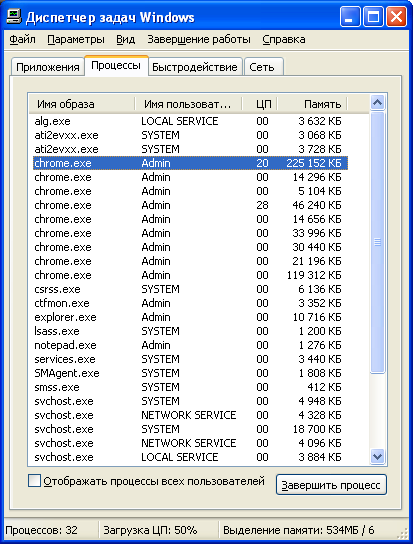
Task: Select chrome.exe using 21 196 КБ
Action: pyautogui.click(x=190, y=261)
